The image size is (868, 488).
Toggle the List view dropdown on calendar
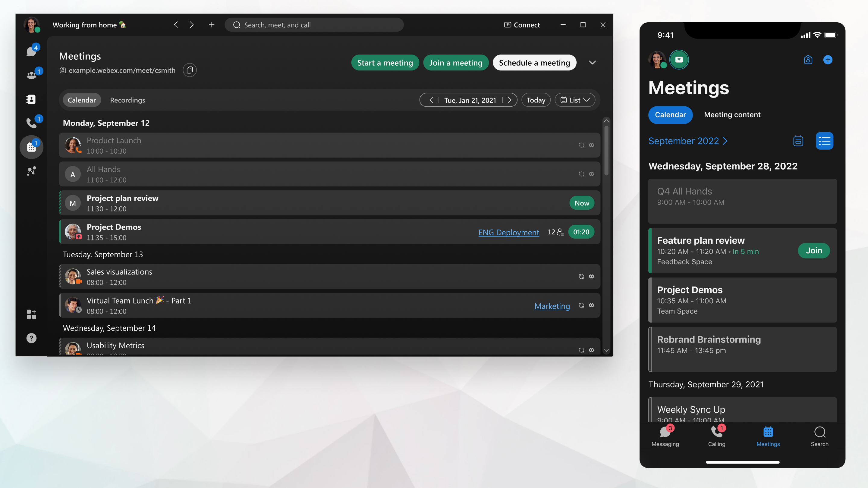click(575, 100)
